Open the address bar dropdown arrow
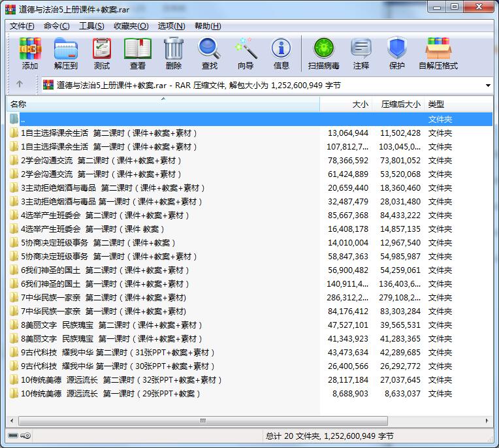This screenshot has height=448, width=499. [x=488, y=86]
